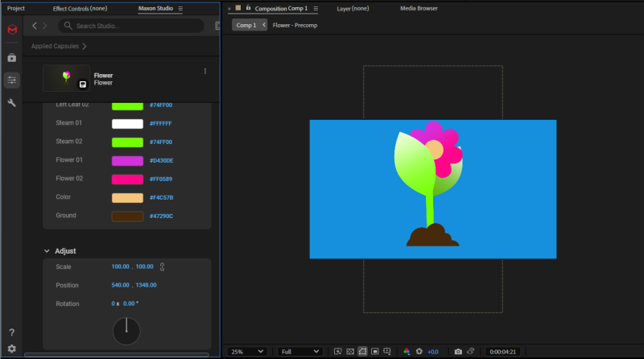Click the Applied Capsules breadcrumb link
The height and width of the screenshot is (359, 644).
click(x=56, y=47)
